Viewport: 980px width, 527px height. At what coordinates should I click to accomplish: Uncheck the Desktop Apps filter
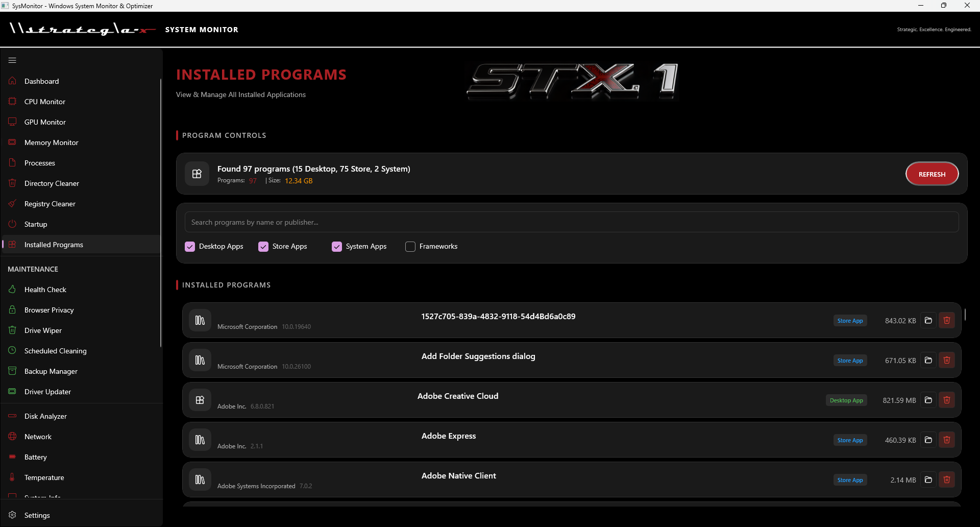tap(189, 246)
